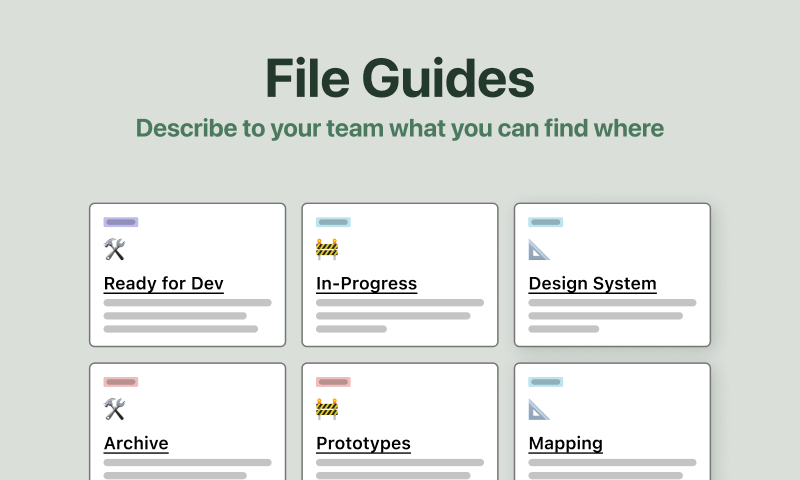
Task: Click the triangular ruler icon on Mapping card
Action: click(539, 410)
